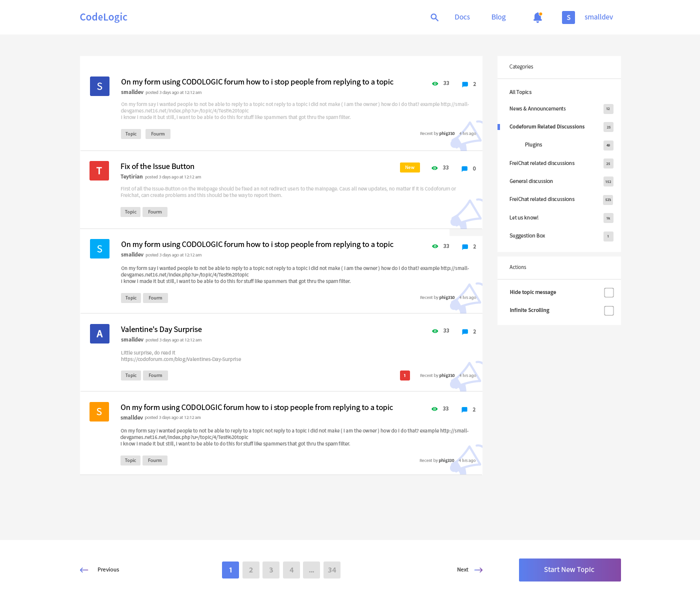Click 'Topic' tag on Valentine's Day Surprise

(131, 375)
